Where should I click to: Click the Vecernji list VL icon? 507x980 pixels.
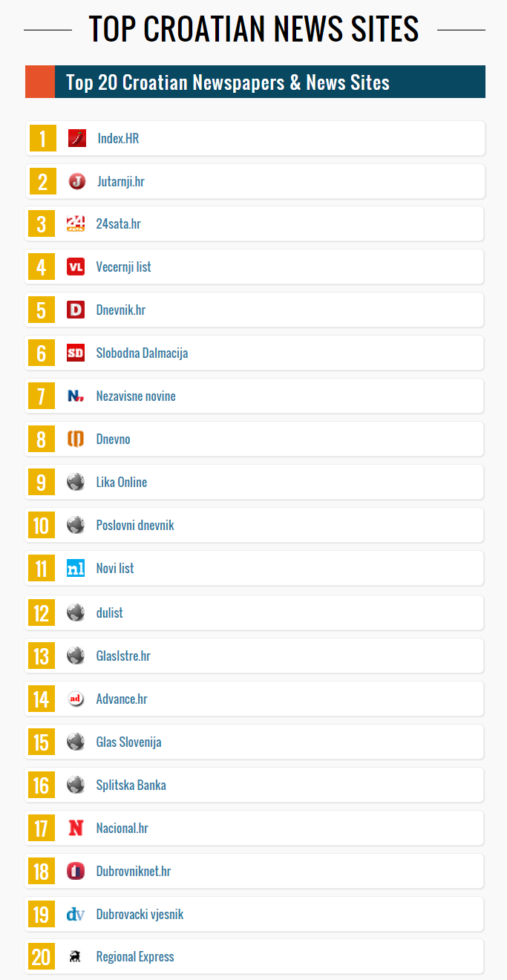pyautogui.click(x=76, y=267)
